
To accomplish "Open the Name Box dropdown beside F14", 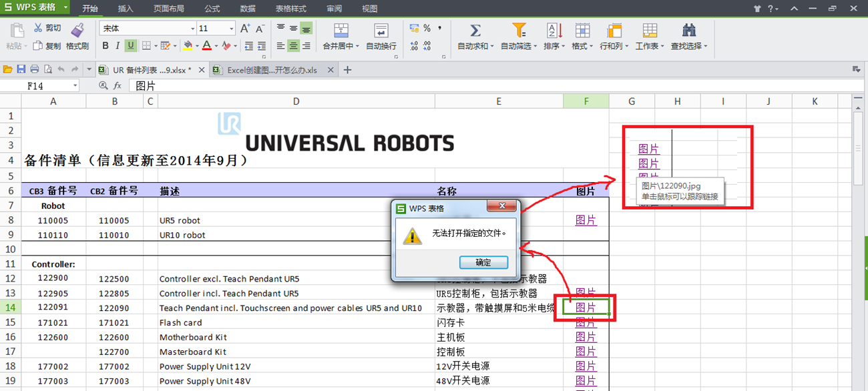I will point(75,85).
